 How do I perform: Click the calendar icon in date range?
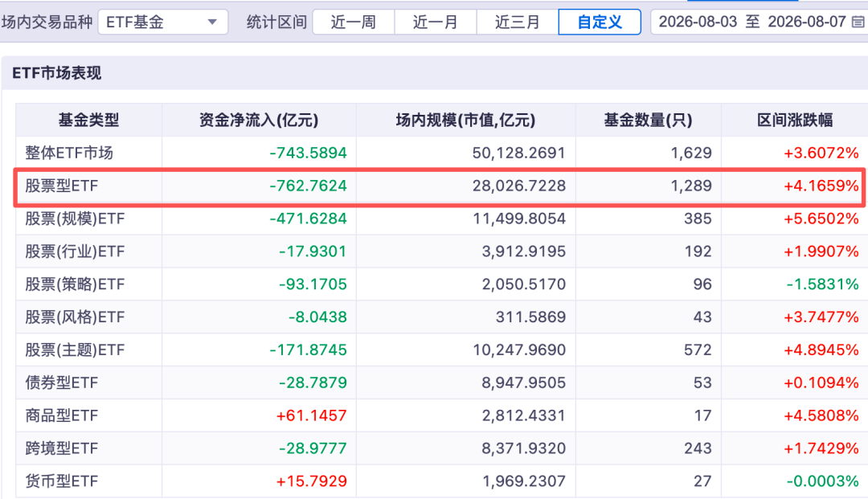tap(858, 22)
